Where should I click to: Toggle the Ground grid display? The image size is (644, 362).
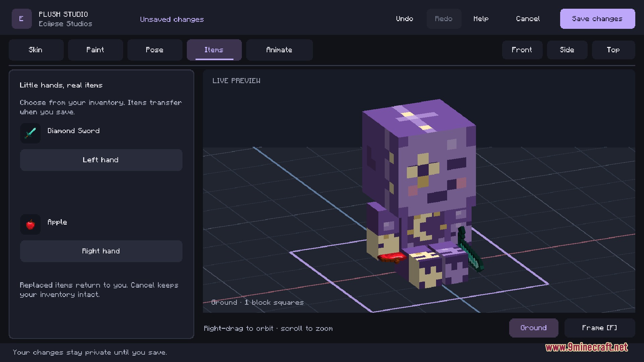534,328
